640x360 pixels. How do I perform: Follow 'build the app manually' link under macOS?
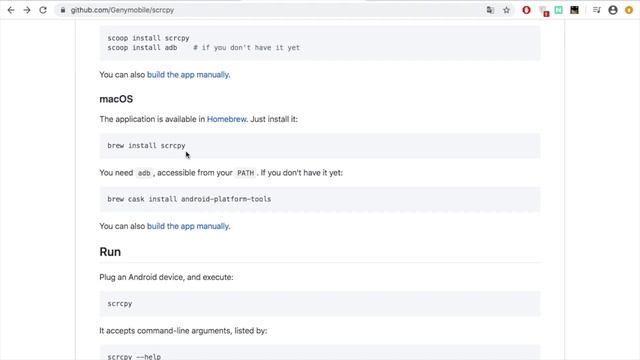click(188, 226)
